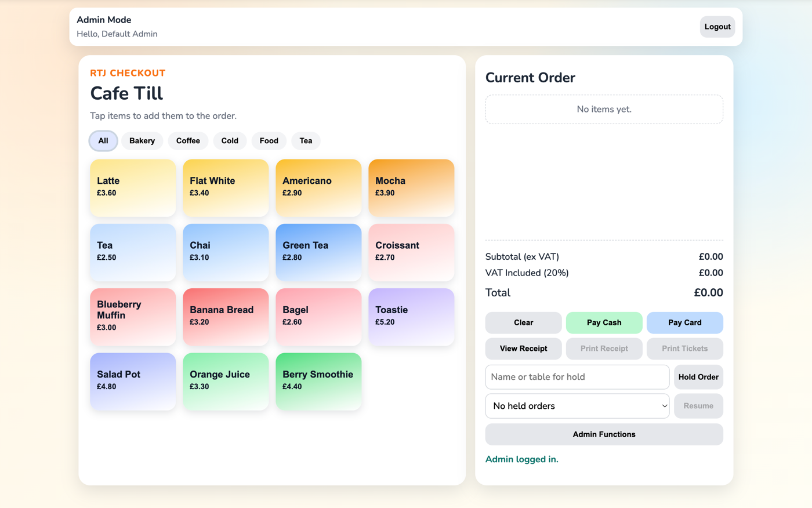Click the 'Hello, Default Admin' greeting
This screenshot has width=812, height=508.
(117, 34)
